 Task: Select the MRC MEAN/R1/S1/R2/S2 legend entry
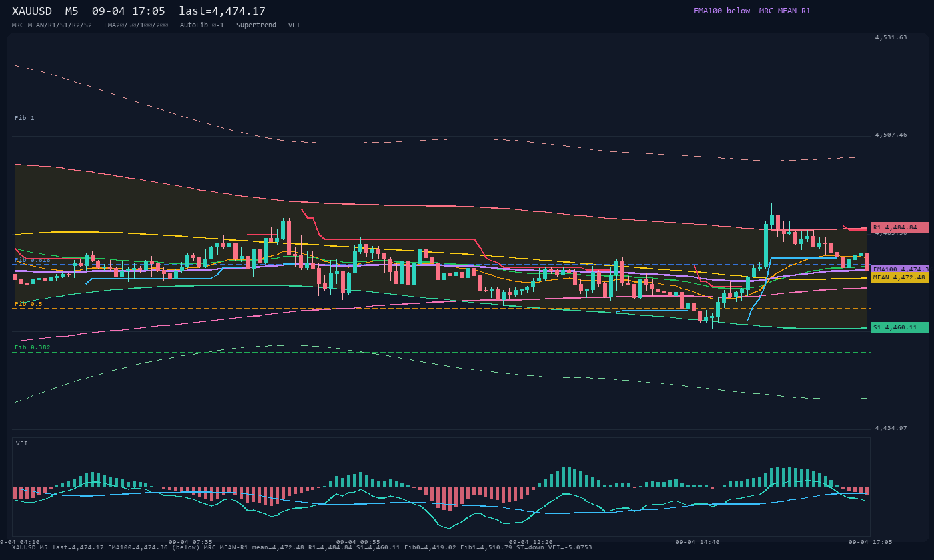click(x=52, y=25)
